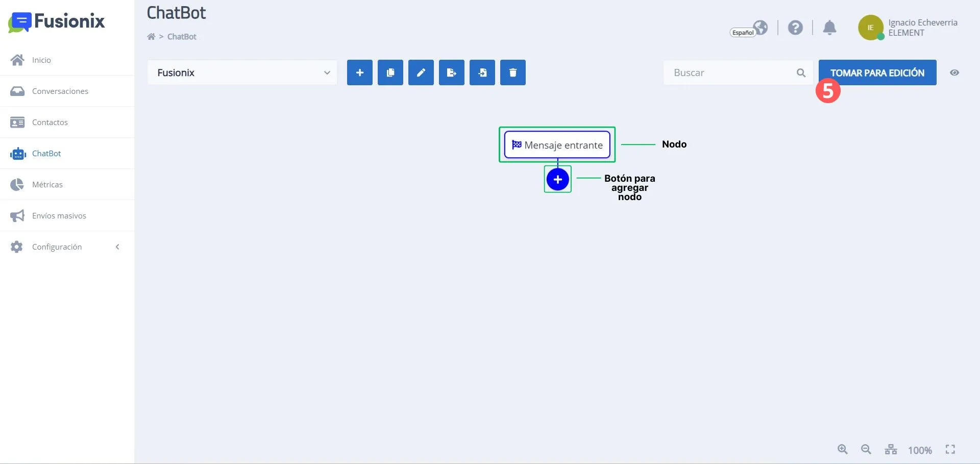
Task: Click the Ignacio Echeverria user name
Action: click(x=923, y=22)
